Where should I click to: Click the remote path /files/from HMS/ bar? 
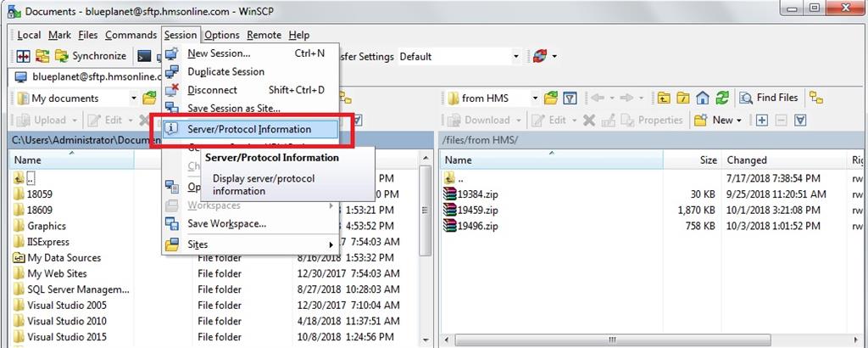[x=651, y=140]
